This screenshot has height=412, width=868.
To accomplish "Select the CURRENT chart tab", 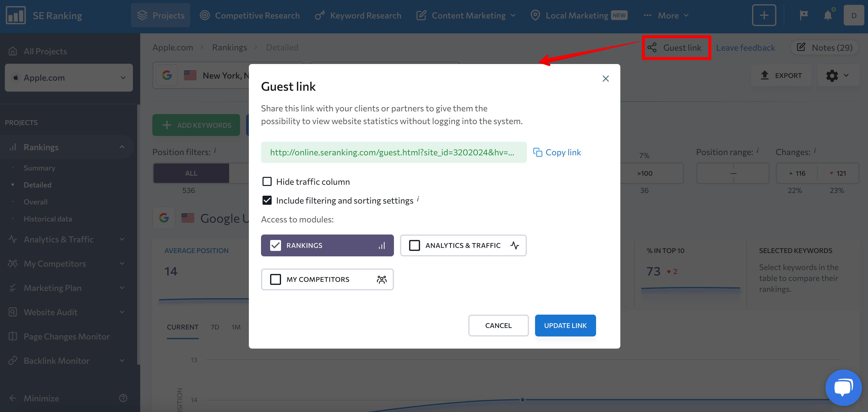I will [183, 327].
